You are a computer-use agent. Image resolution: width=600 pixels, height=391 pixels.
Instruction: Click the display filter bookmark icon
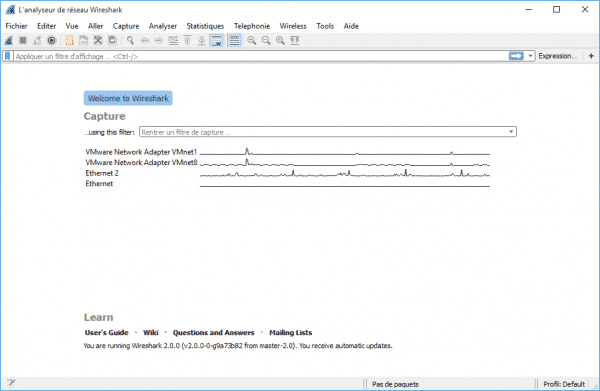click(7, 56)
